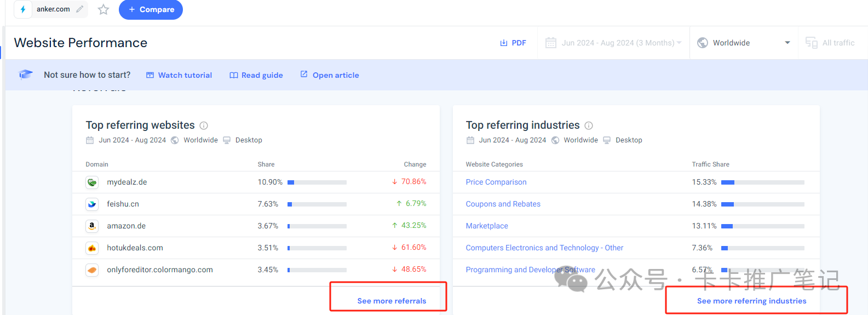Image resolution: width=868 pixels, height=315 pixels.
Task: Sort by the Share column header
Action: coord(266,164)
